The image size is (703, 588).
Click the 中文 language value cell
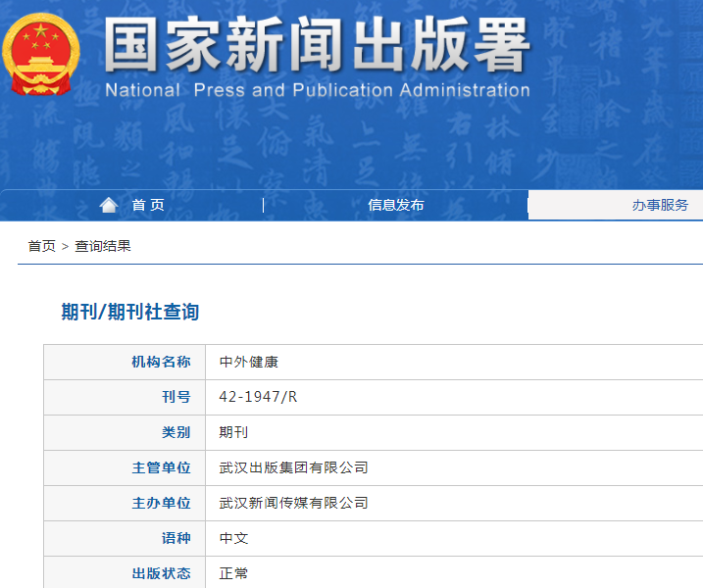[234, 538]
